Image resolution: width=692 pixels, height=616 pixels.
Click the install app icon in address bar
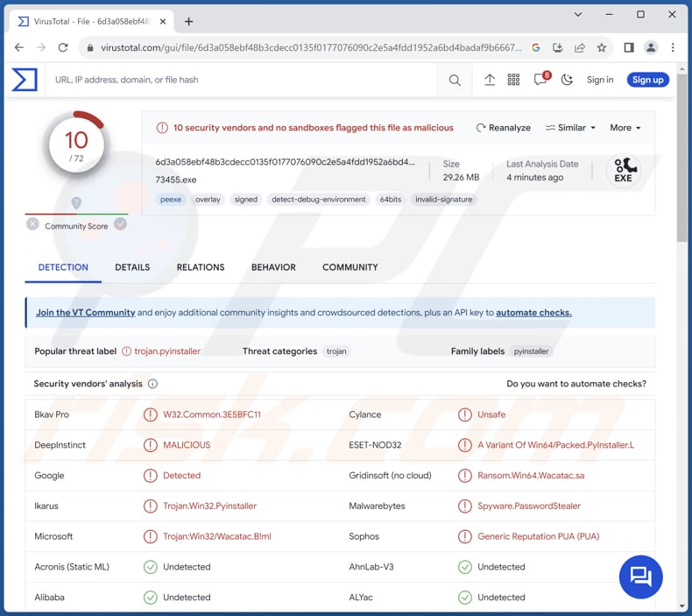557,47
